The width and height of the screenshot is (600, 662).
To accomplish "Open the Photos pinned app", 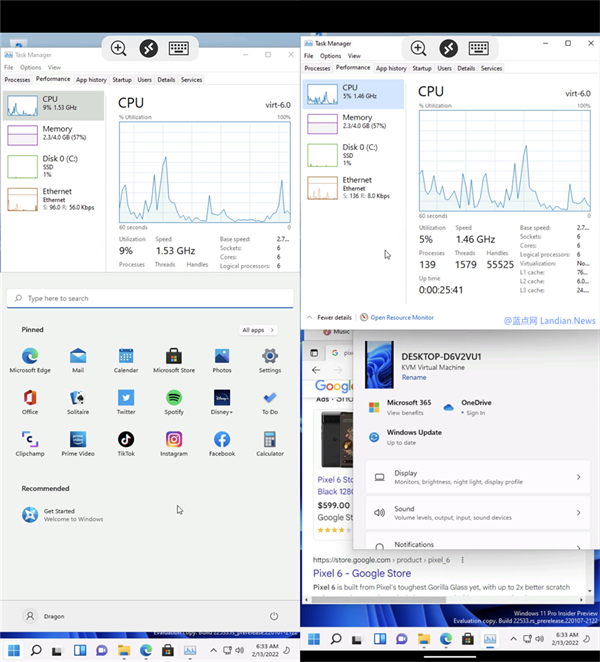I will tap(222, 361).
